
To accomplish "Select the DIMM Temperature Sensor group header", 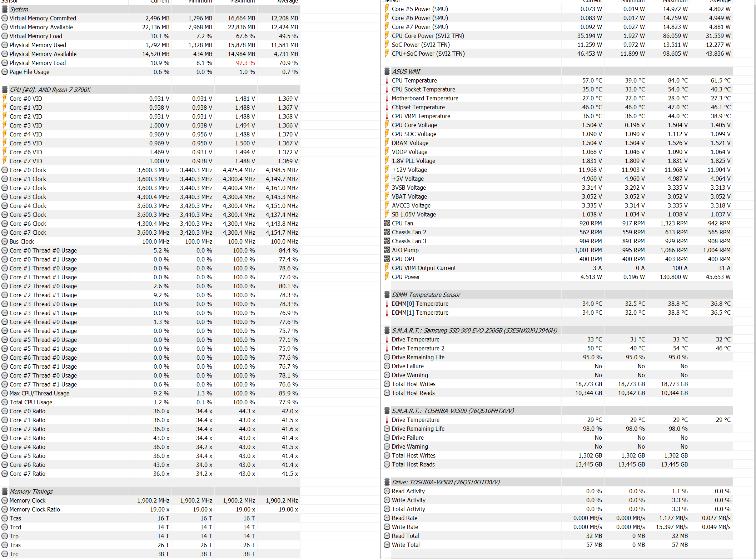I will 426,295.
